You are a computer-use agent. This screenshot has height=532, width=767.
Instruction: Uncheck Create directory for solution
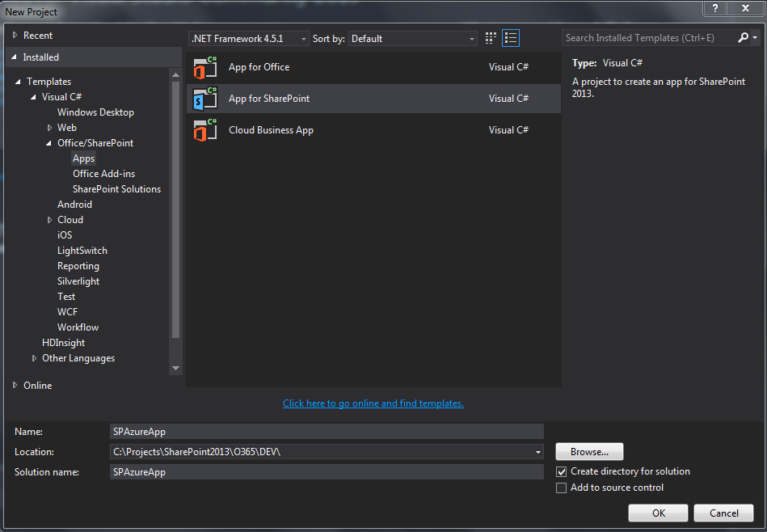tap(559, 471)
